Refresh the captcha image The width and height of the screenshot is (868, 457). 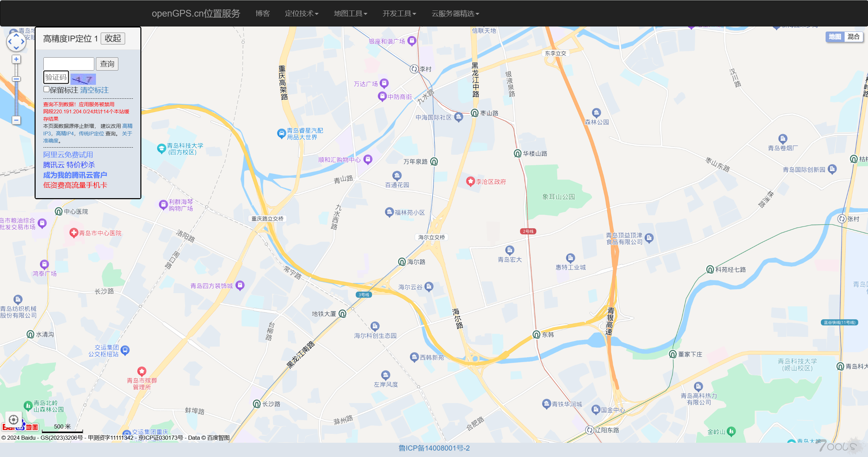[83, 79]
